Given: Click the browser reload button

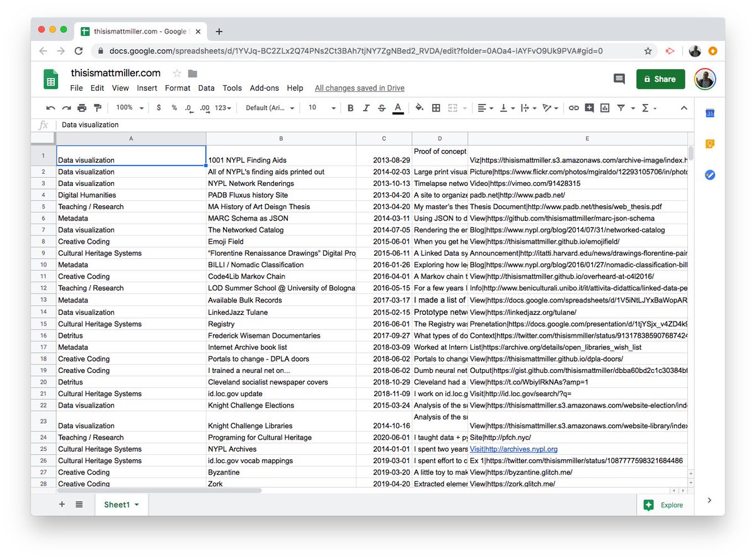Looking at the screenshot, I should [79, 51].
